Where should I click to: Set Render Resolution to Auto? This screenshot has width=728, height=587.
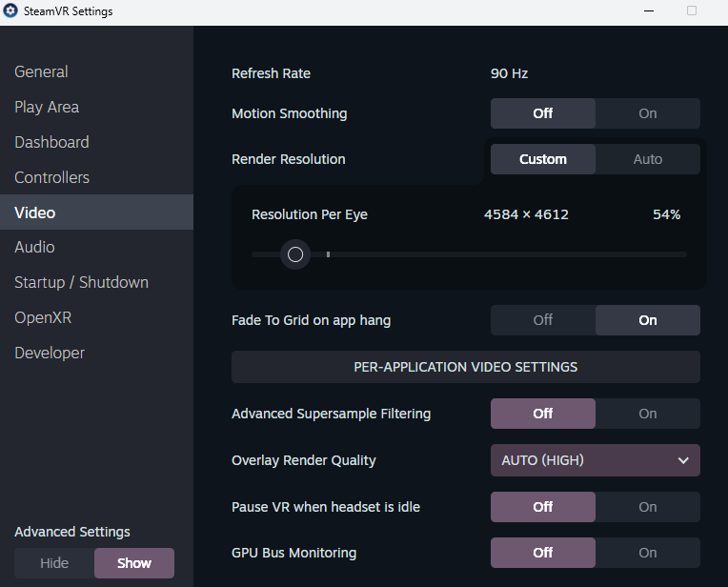click(647, 159)
